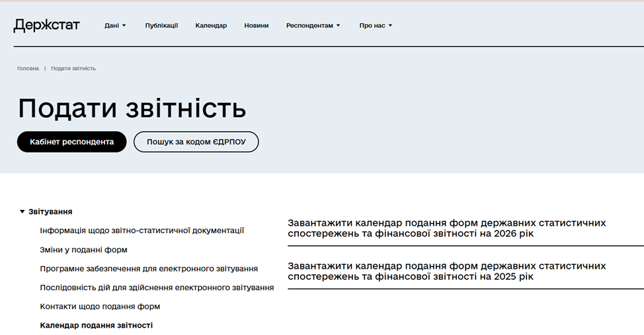Open Інформація щодо звітно-статистичної документації
Image resolution: width=644 pixels, height=335 pixels.
coord(142,230)
